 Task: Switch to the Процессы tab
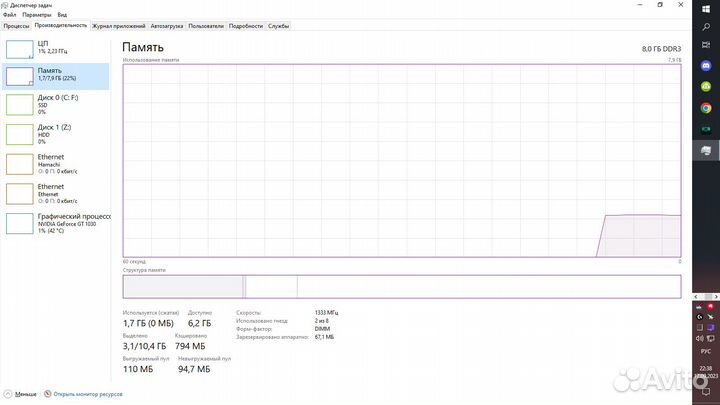tap(16, 26)
